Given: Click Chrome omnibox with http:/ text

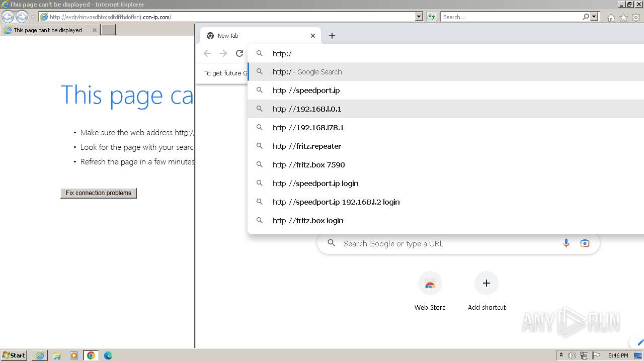Looking at the screenshot, I should [446, 53].
